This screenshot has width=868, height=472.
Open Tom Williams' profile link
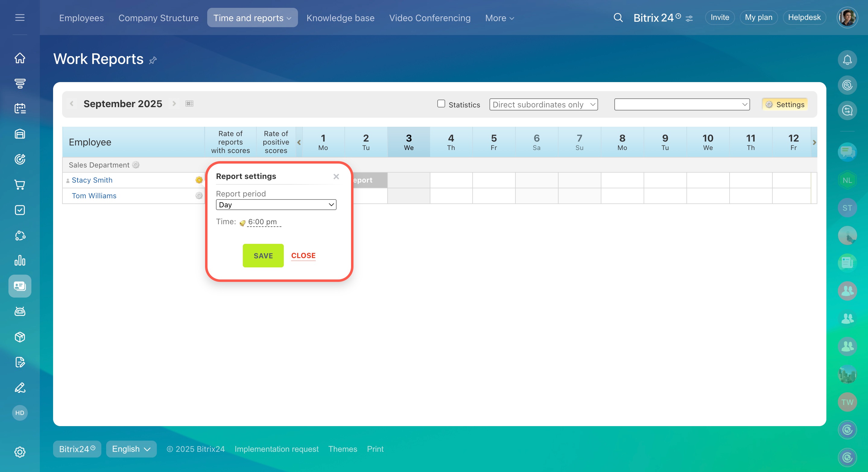pos(94,196)
